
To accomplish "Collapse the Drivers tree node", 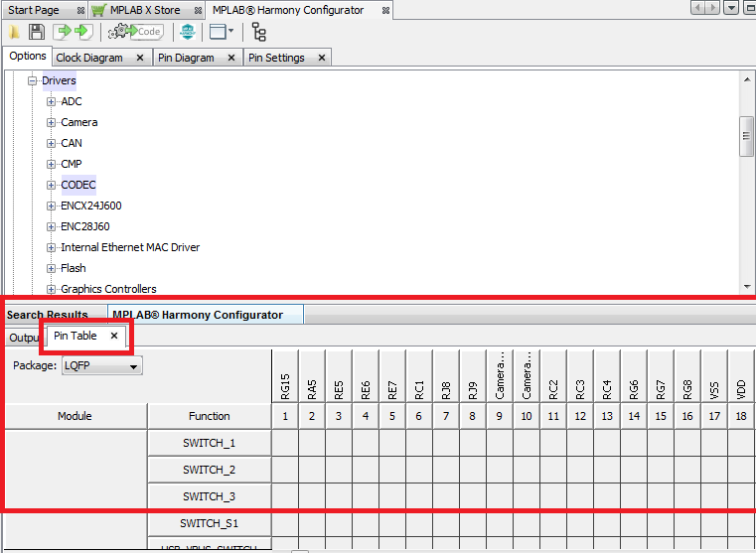I will [x=33, y=80].
